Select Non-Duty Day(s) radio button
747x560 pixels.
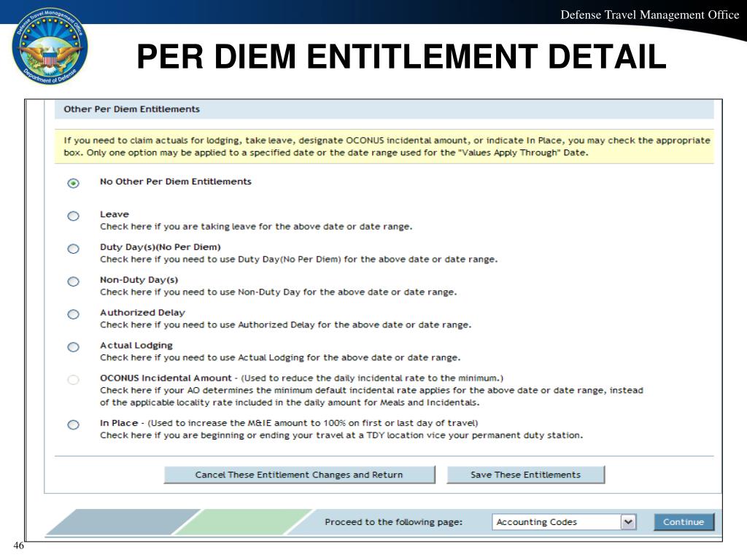pyautogui.click(x=73, y=281)
